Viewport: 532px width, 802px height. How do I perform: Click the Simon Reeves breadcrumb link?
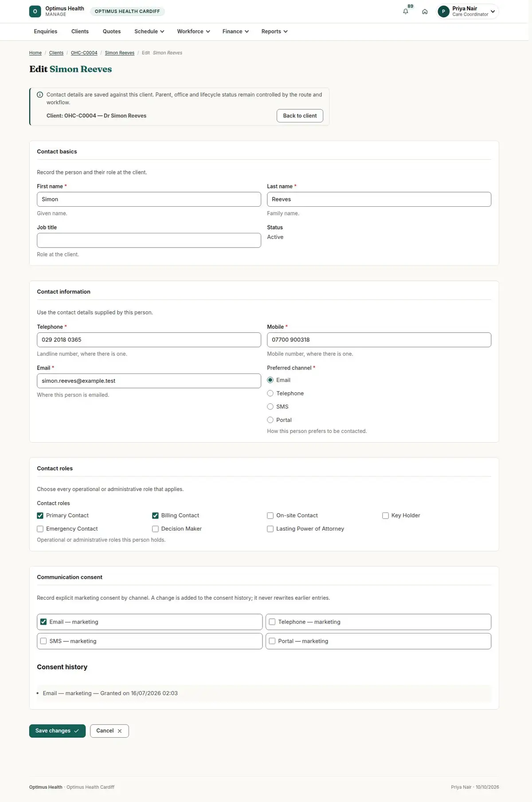120,53
